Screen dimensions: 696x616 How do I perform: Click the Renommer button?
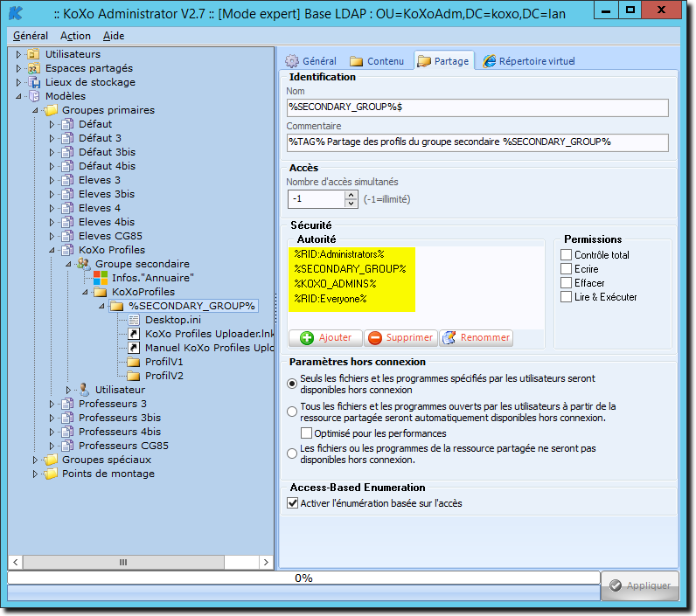[477, 338]
